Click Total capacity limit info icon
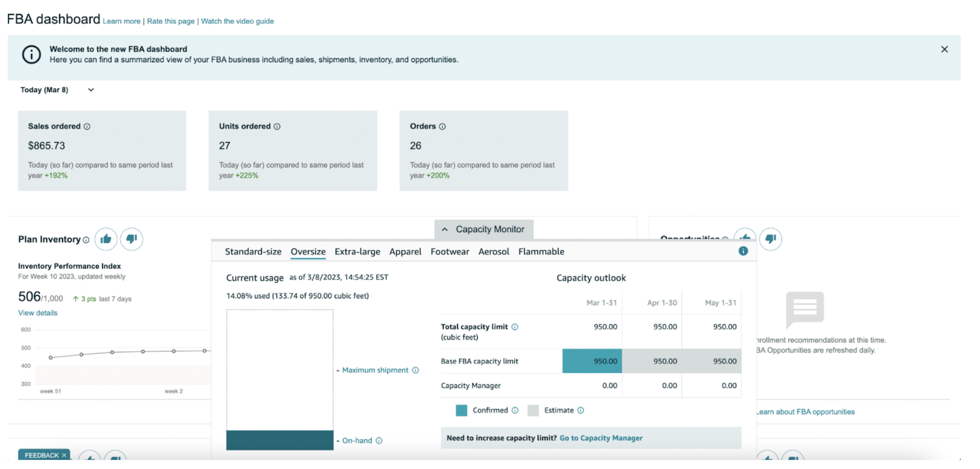Image resolution: width=980 pixels, height=469 pixels. tap(515, 326)
